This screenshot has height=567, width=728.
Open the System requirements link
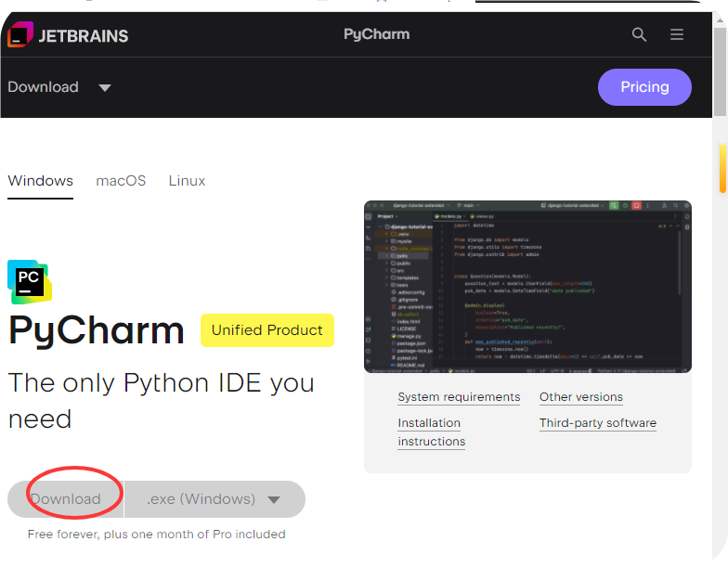[x=459, y=397]
